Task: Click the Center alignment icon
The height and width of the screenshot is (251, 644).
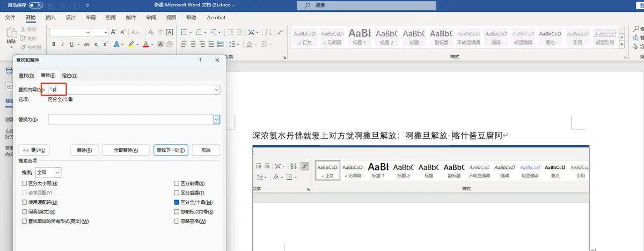Action: (x=194, y=44)
